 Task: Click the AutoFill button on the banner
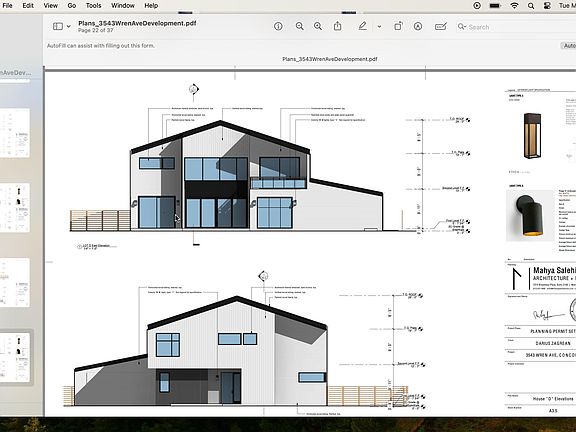[x=569, y=46]
